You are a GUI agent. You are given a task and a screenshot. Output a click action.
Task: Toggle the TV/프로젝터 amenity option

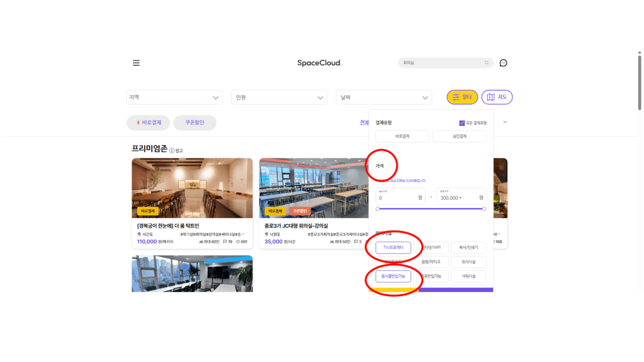(393, 248)
